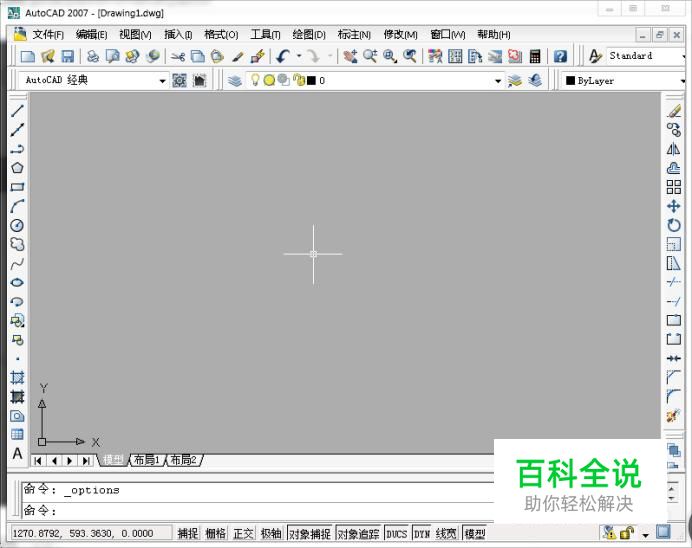The width and height of the screenshot is (692, 548).
Task: Click the layer color swatch
Action: click(312, 80)
